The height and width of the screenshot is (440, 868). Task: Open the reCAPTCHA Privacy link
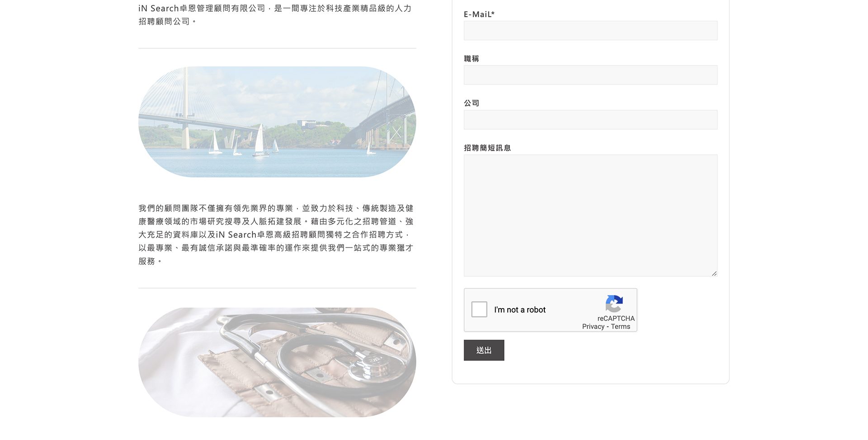[x=593, y=327]
